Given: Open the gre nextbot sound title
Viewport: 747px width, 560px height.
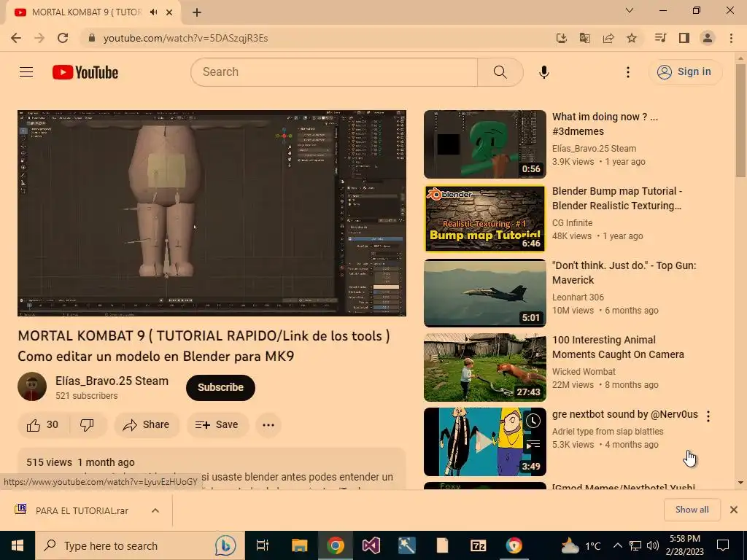Looking at the screenshot, I should 624,414.
